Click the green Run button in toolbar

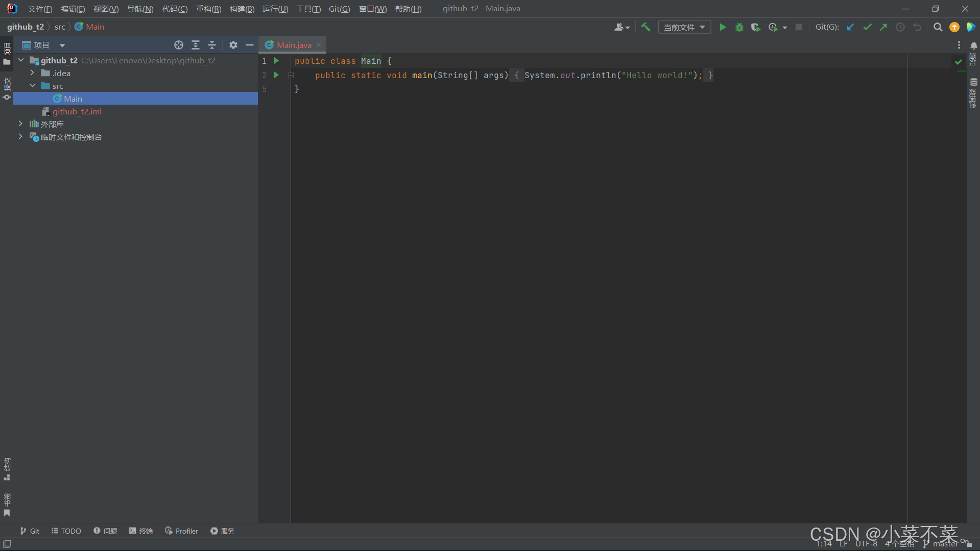coord(723,27)
